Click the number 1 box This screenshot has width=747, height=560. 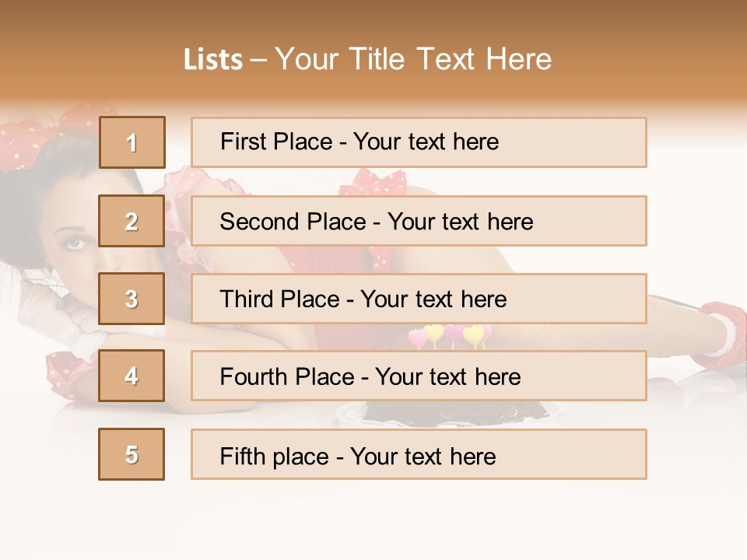(x=132, y=142)
